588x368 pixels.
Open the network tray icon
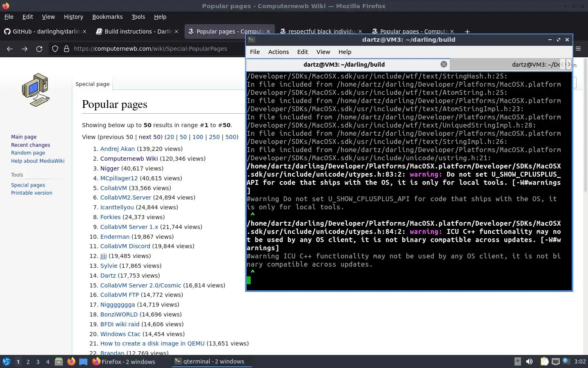click(556, 361)
